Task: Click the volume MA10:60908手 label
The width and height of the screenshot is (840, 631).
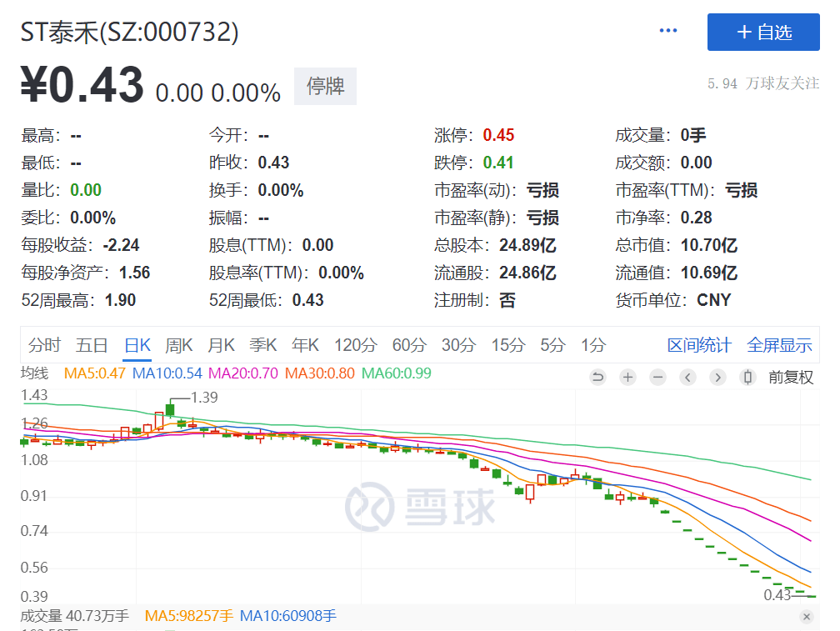Action: (288, 616)
